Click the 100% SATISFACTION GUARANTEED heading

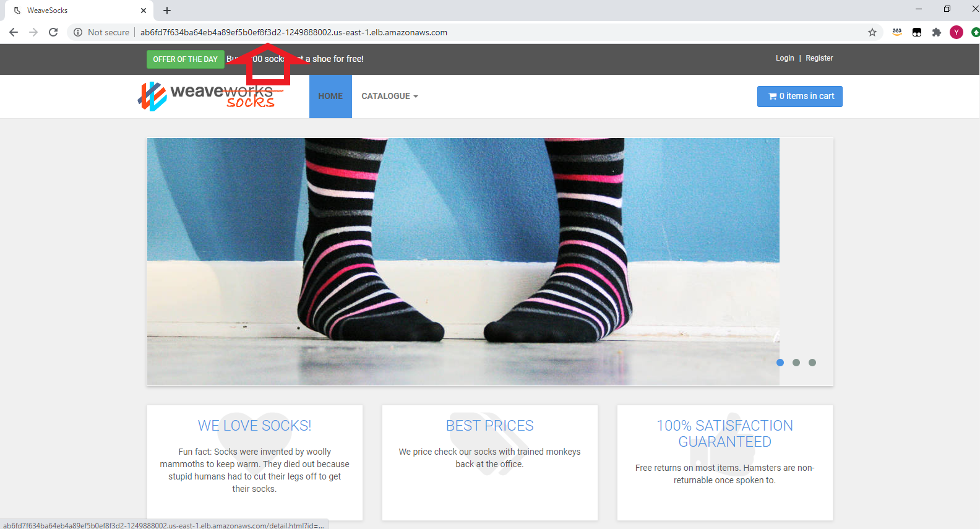pos(724,434)
